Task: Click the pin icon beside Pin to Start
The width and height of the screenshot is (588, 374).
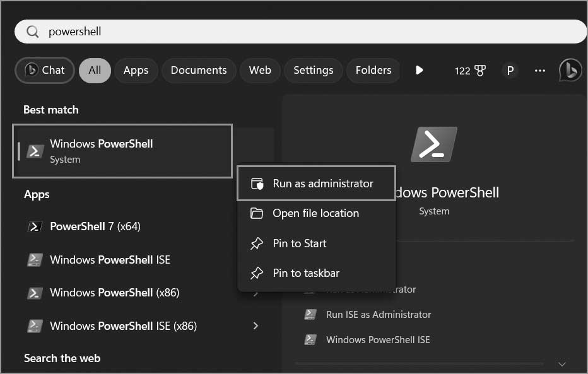Action: [x=257, y=243]
